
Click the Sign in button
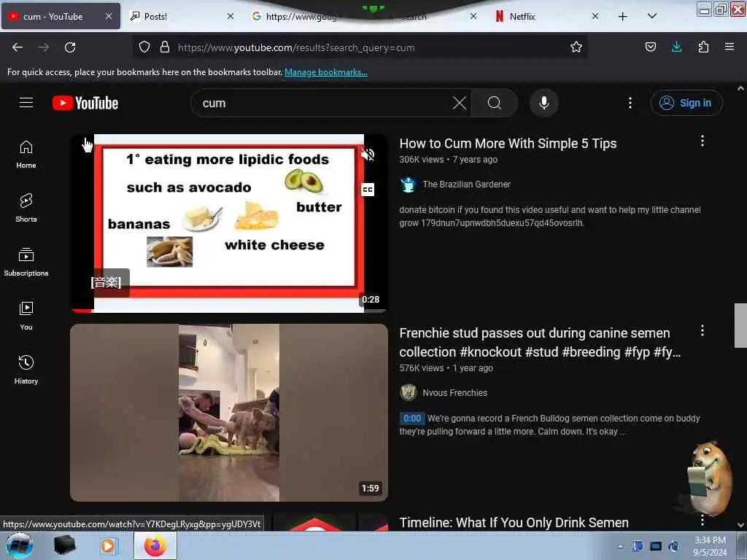(x=686, y=103)
